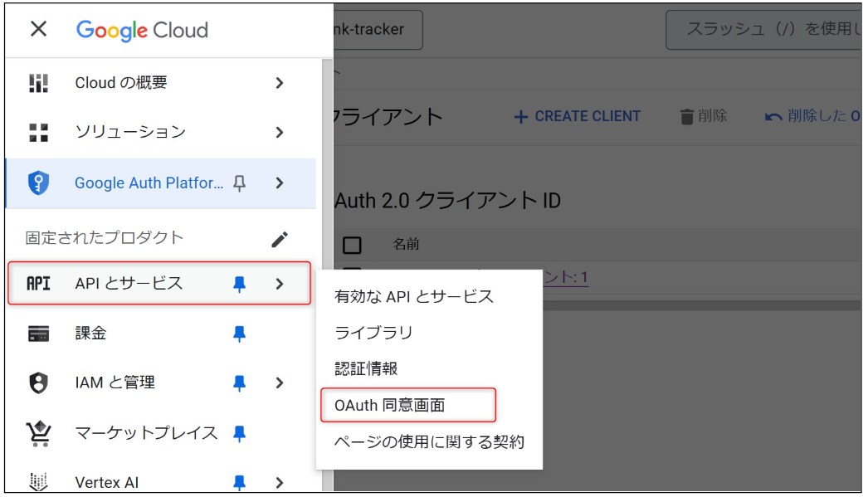The image size is (868, 497).
Task: Click the Google Cloud logo
Action: (142, 30)
